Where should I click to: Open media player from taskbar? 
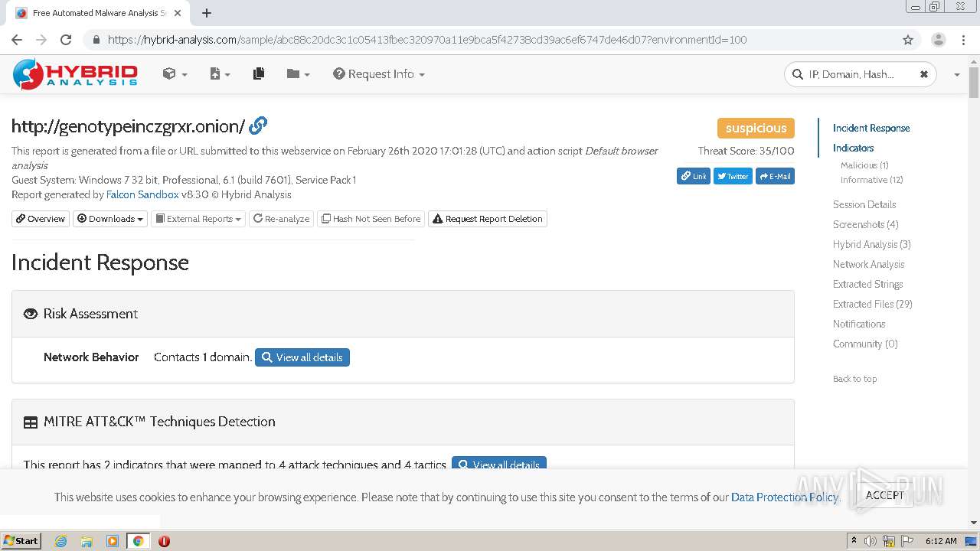[x=113, y=541]
